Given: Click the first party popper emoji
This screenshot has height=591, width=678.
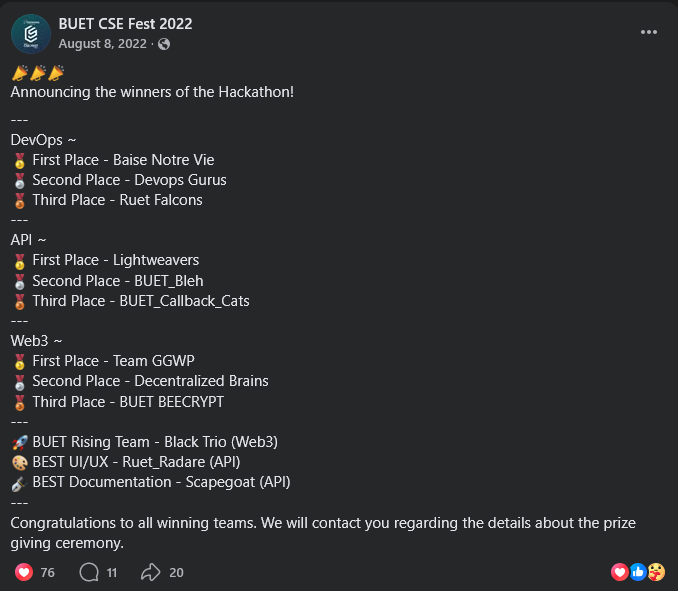Looking at the screenshot, I should [x=19, y=73].
